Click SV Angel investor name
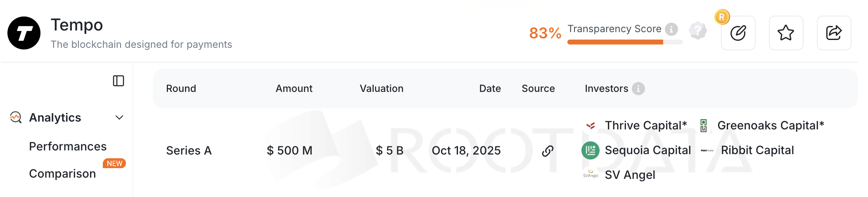 (x=630, y=175)
